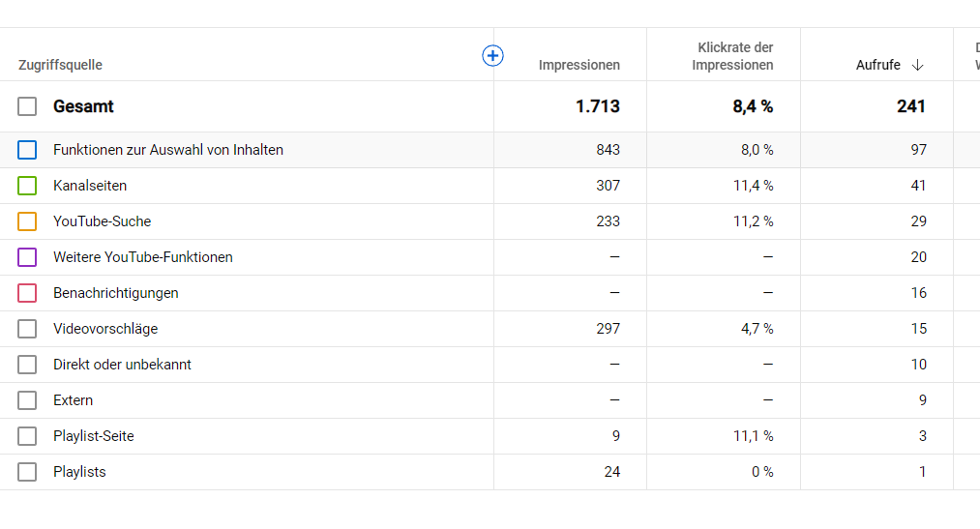Click the sort arrow next to Aufrufe
The width and height of the screenshot is (980, 529).
point(917,65)
